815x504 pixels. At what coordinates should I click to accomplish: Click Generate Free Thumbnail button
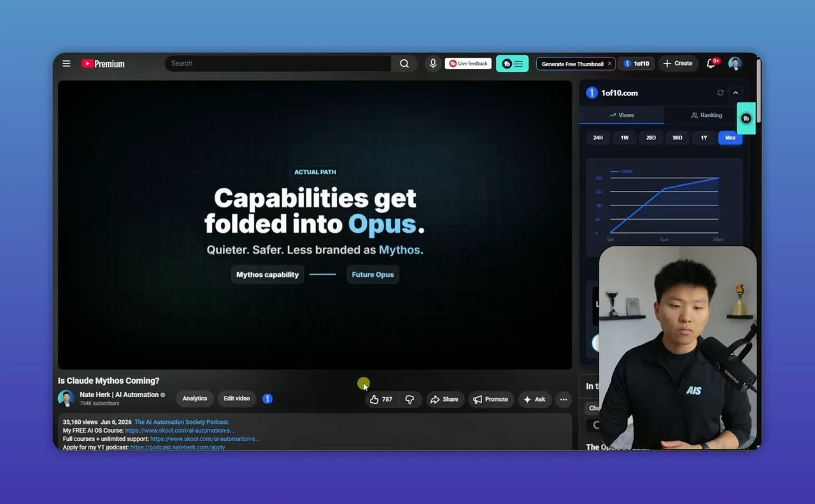coord(572,64)
